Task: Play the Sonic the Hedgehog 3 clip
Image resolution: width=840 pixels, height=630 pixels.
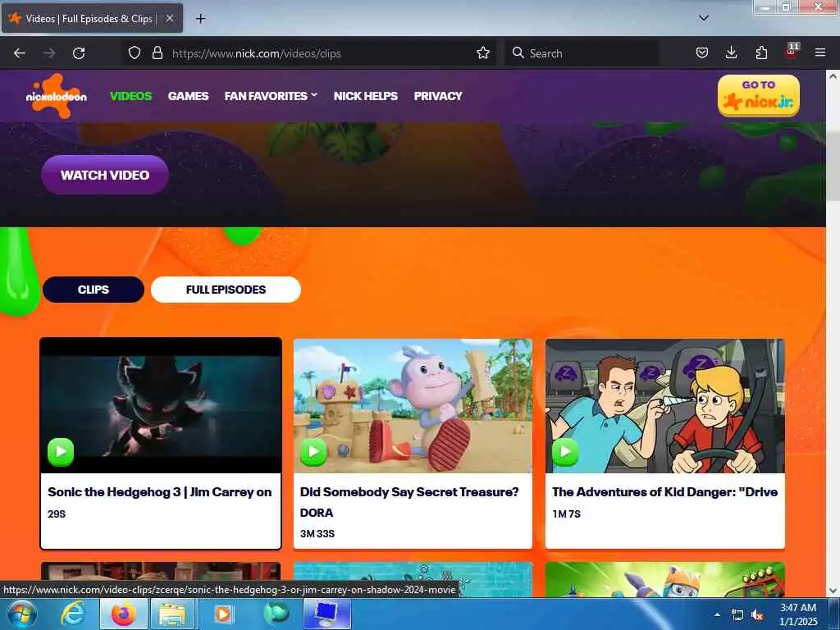Action: (x=61, y=452)
